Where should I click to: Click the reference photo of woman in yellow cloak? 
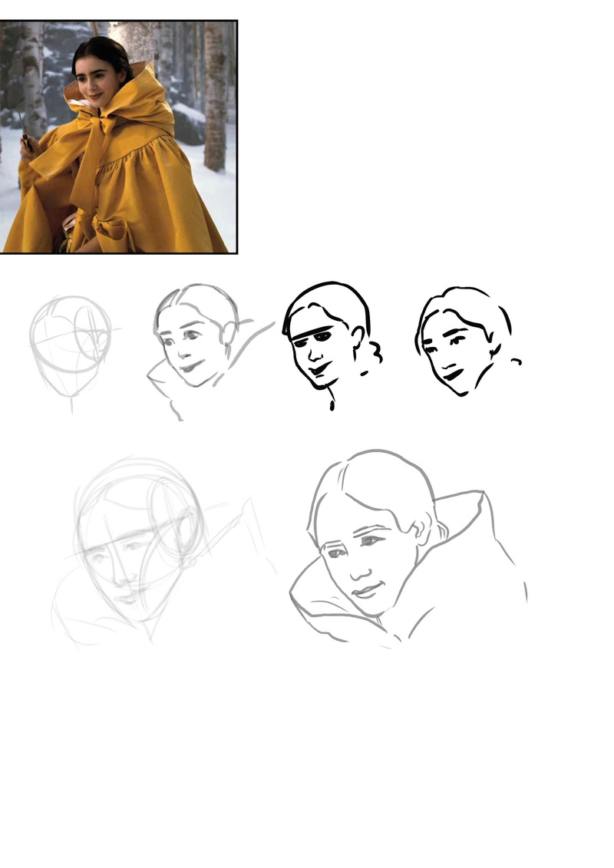pos(118,137)
